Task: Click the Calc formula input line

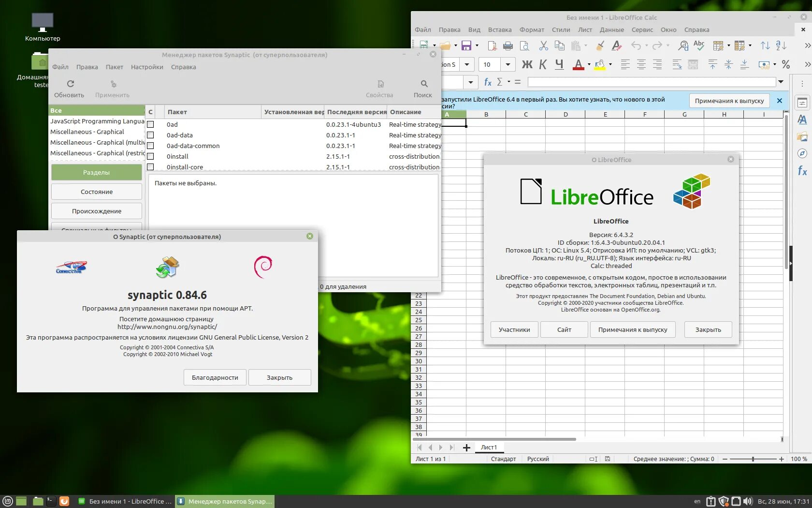Action: 651,82
